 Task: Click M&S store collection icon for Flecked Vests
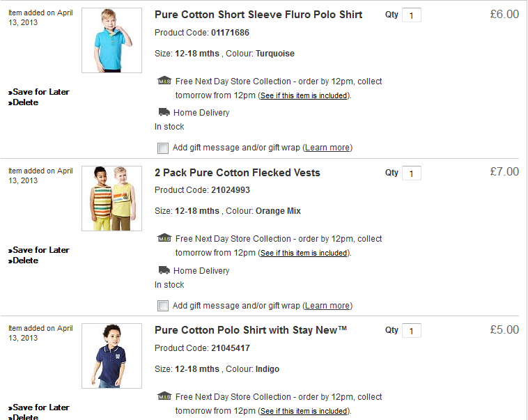click(x=164, y=238)
